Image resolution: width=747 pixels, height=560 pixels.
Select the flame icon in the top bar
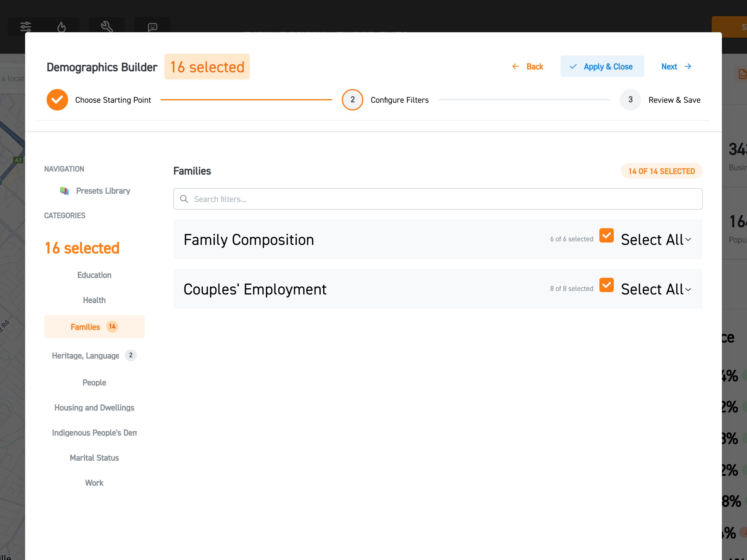click(62, 27)
